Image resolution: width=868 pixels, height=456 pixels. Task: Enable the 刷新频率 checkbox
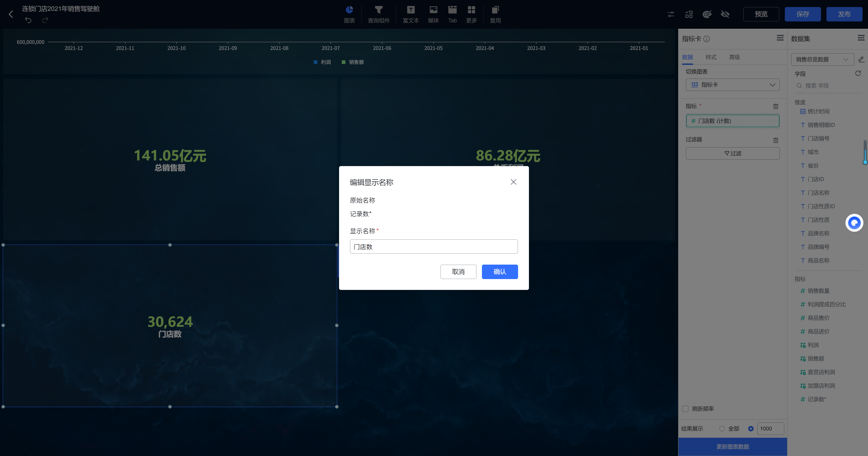(685, 409)
